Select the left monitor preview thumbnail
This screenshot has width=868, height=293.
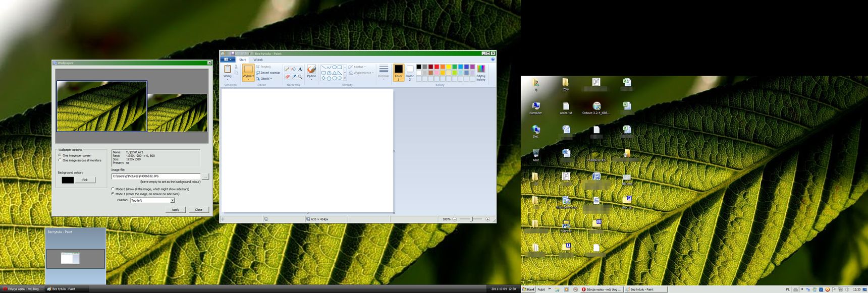102,106
